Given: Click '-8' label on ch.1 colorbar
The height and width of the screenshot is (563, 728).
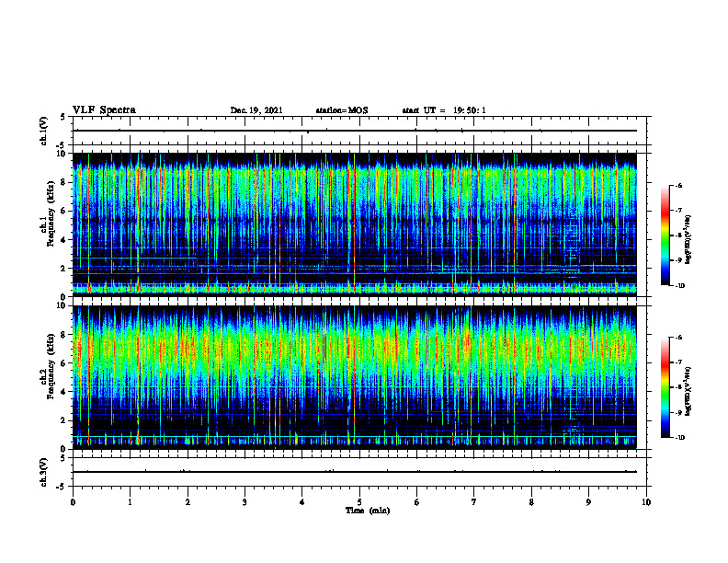Looking at the screenshot, I should (677, 236).
